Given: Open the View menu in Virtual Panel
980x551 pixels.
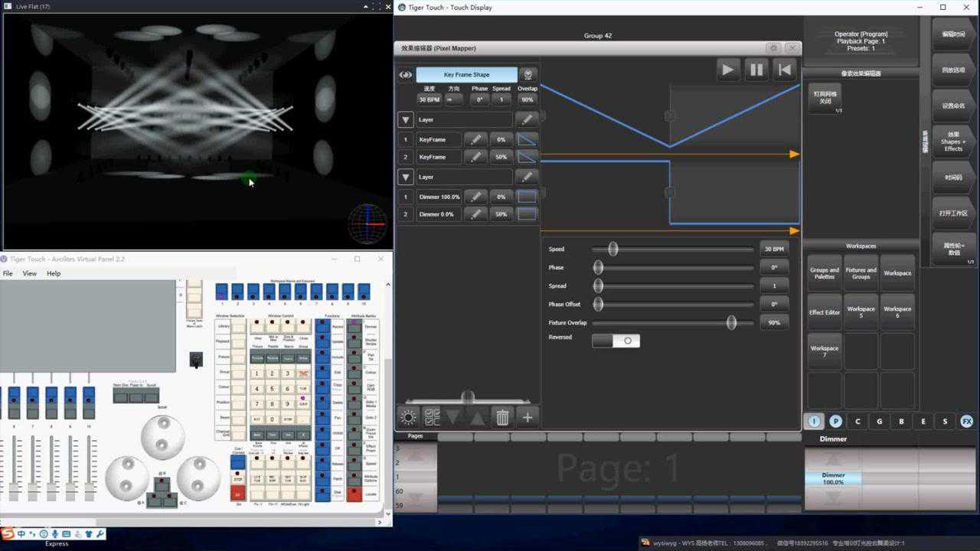Looking at the screenshot, I should 30,273.
